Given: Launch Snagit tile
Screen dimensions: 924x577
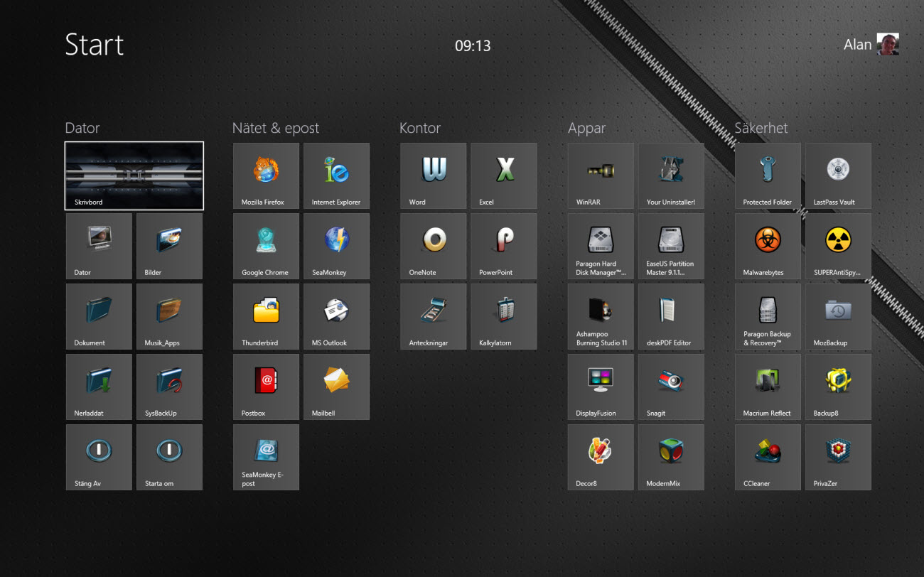Looking at the screenshot, I should pos(671,387).
